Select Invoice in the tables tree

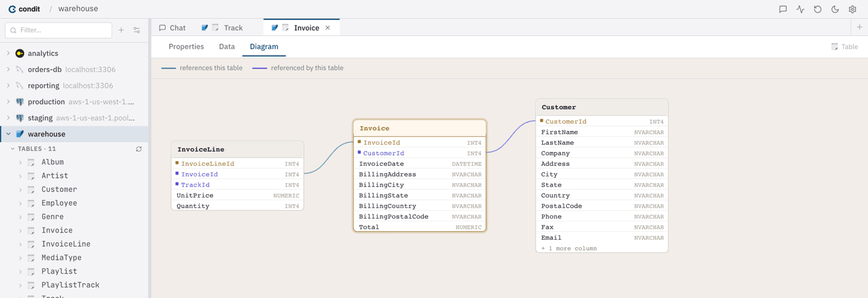(57, 231)
